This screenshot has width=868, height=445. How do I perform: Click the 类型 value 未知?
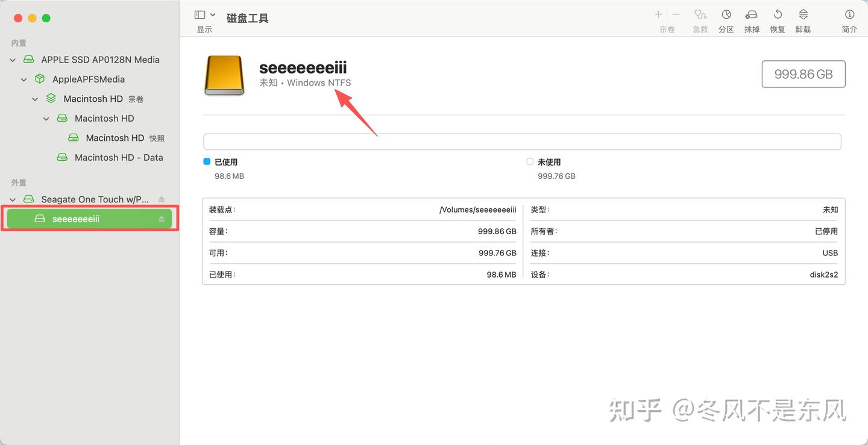tap(831, 210)
